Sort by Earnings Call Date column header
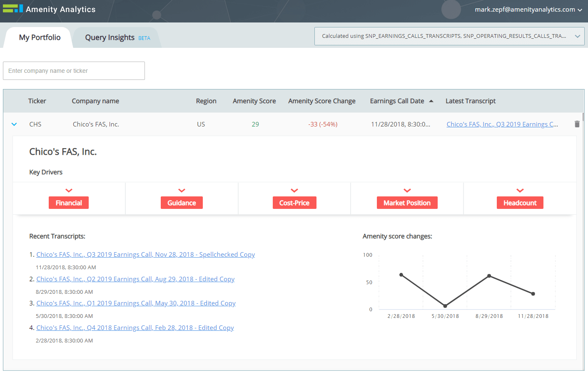 click(x=397, y=101)
